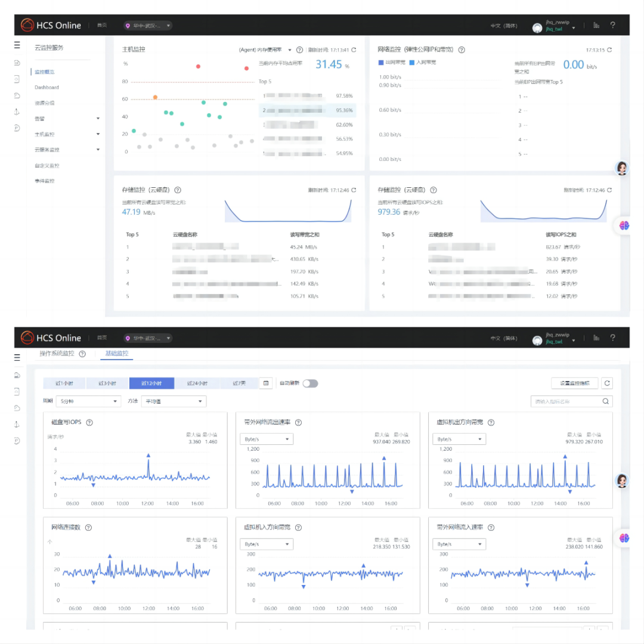644x644 pixels.
Task: Refresh network monitoring panel showing 17:13:15
Action: point(609,49)
